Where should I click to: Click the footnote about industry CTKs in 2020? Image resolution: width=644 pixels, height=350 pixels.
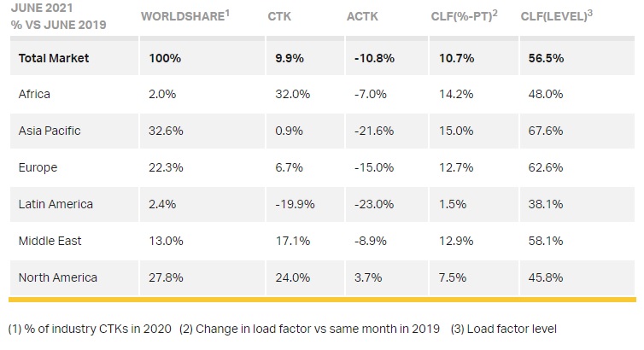point(90,329)
